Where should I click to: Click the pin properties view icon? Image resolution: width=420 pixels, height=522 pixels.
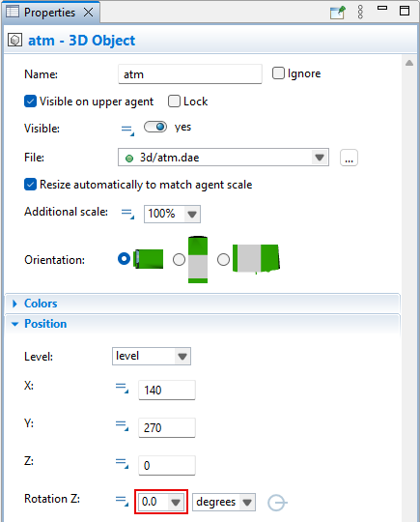tap(338, 13)
